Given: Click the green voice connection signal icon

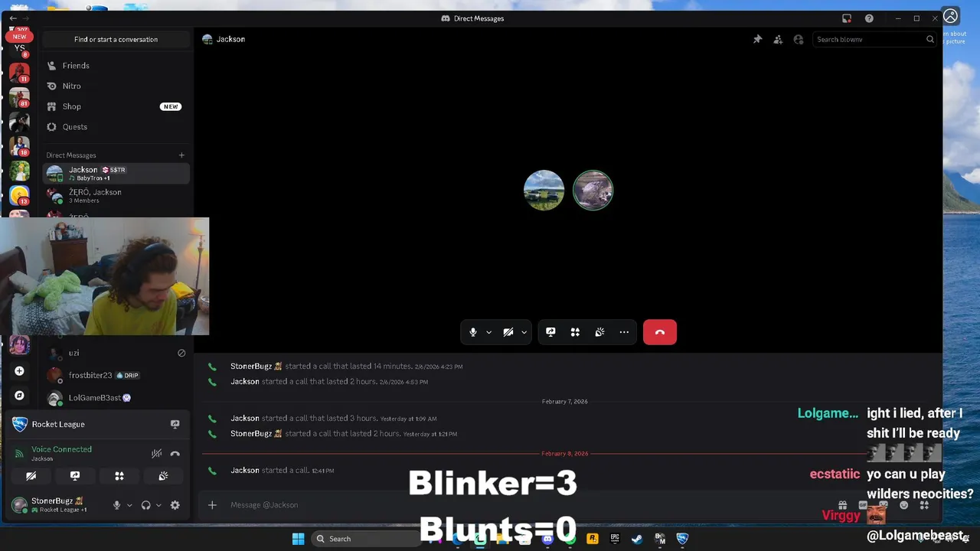Looking at the screenshot, I should coord(20,454).
